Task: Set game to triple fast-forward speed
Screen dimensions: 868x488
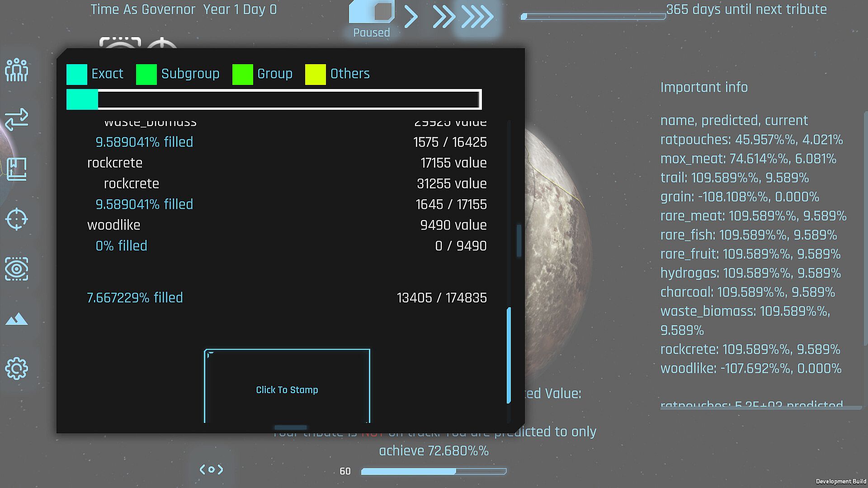Action: click(477, 17)
